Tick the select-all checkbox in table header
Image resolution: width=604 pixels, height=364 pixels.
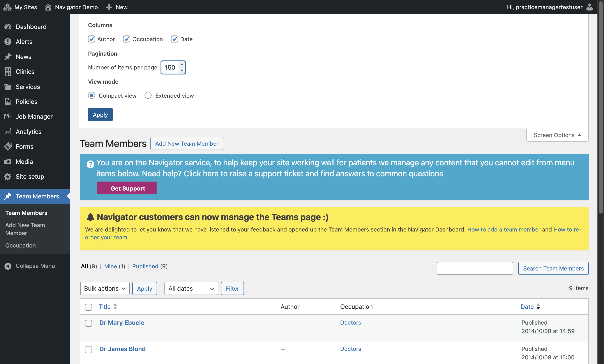88,307
